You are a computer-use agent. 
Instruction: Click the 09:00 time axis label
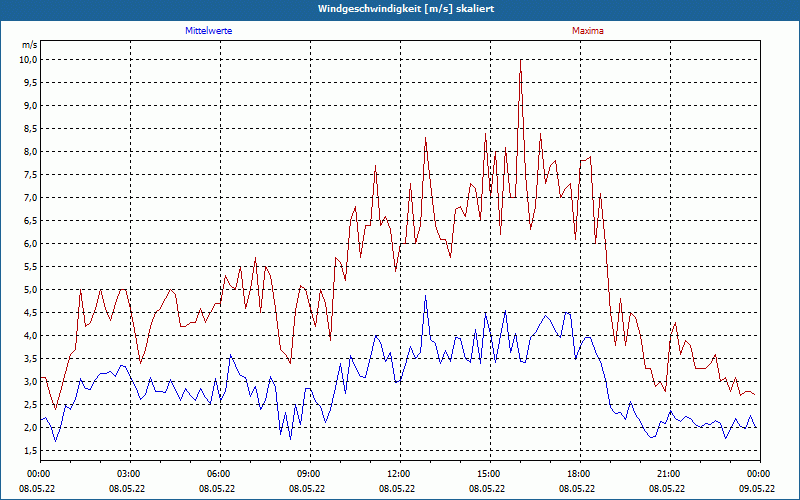(x=310, y=474)
